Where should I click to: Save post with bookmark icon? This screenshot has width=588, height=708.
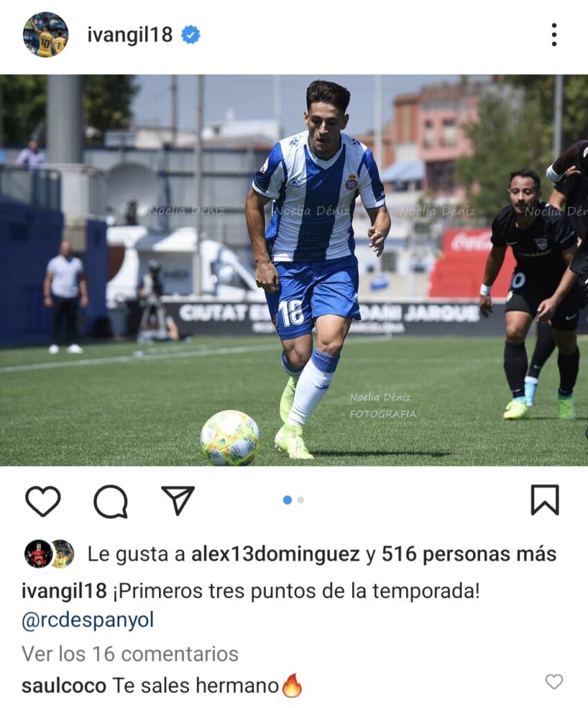(x=544, y=500)
